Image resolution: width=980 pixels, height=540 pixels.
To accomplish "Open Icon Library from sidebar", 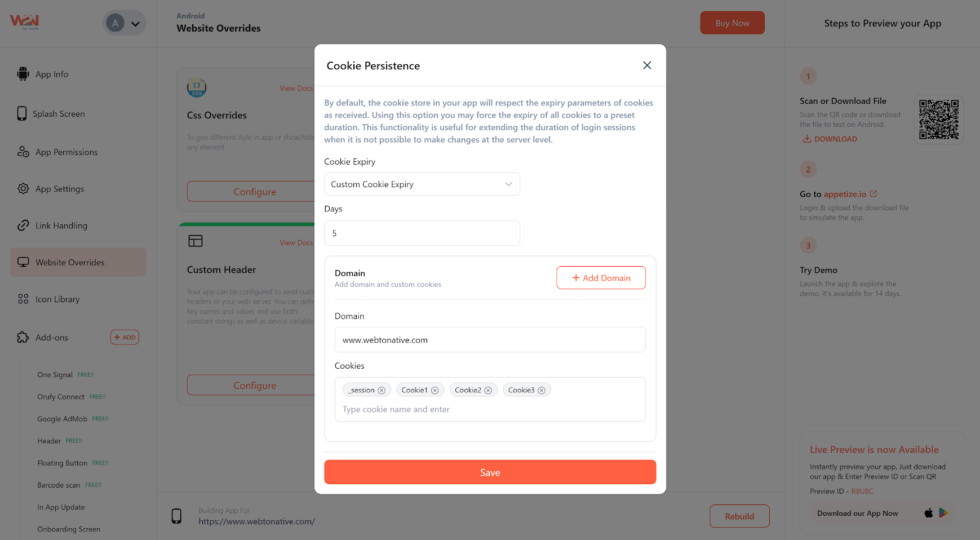I will (x=57, y=299).
